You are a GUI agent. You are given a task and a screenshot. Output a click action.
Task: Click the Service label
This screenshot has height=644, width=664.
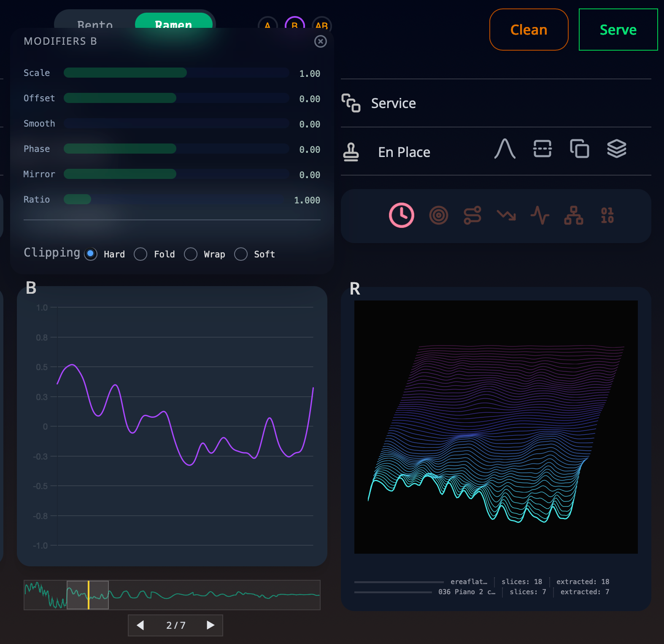pyautogui.click(x=394, y=103)
